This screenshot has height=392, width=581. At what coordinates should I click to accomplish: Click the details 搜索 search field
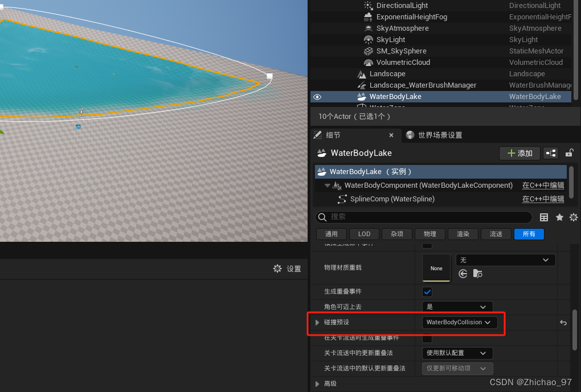pos(424,217)
